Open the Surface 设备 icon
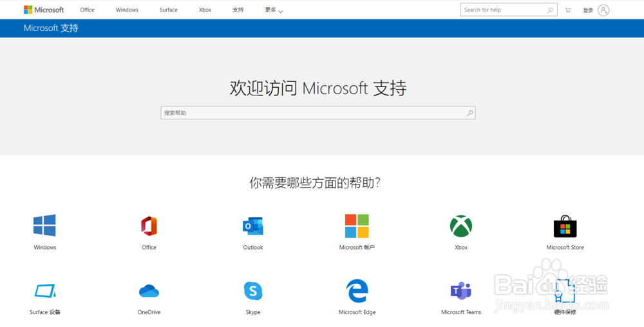644x327 pixels. coord(45,290)
